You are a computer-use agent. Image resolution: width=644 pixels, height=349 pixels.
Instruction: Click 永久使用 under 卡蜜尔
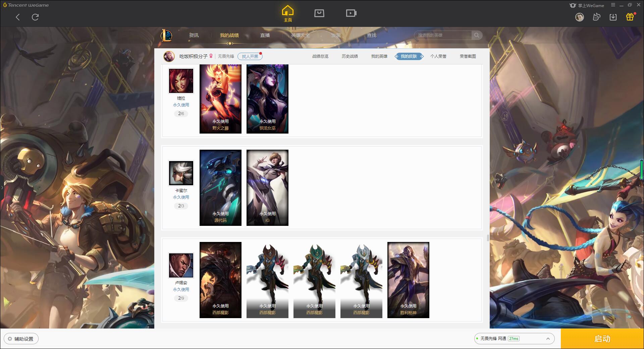pos(181,197)
